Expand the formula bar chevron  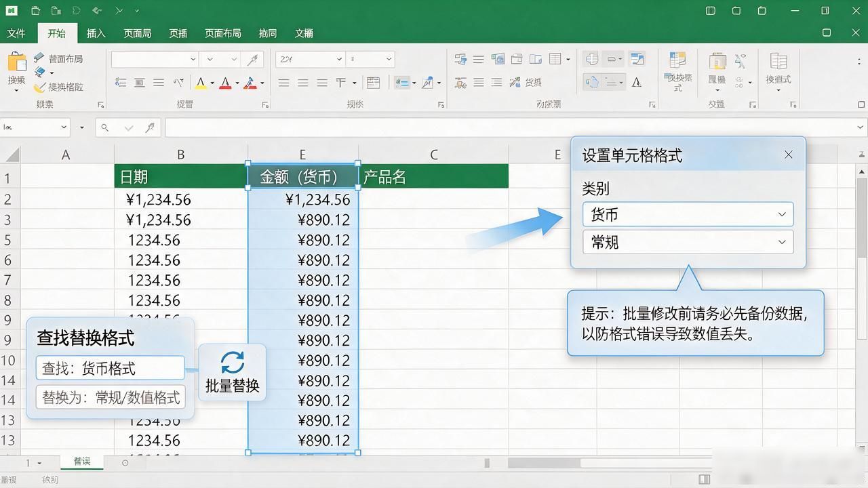861,127
